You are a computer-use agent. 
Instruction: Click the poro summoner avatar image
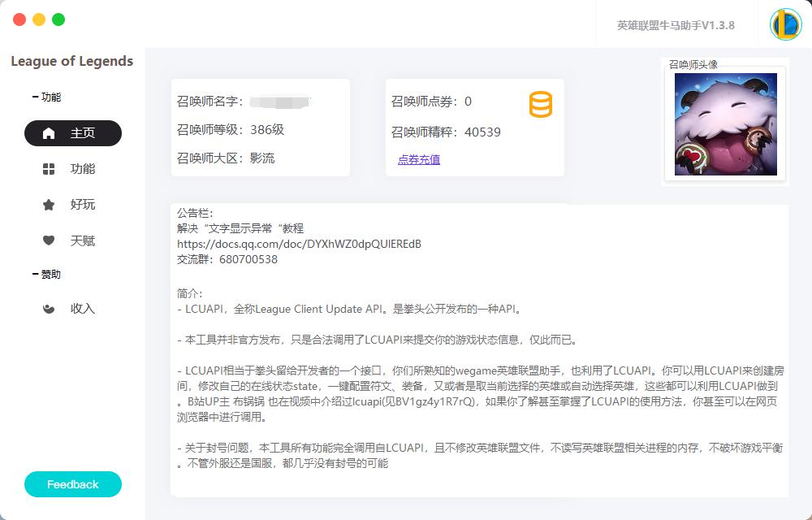click(x=724, y=123)
